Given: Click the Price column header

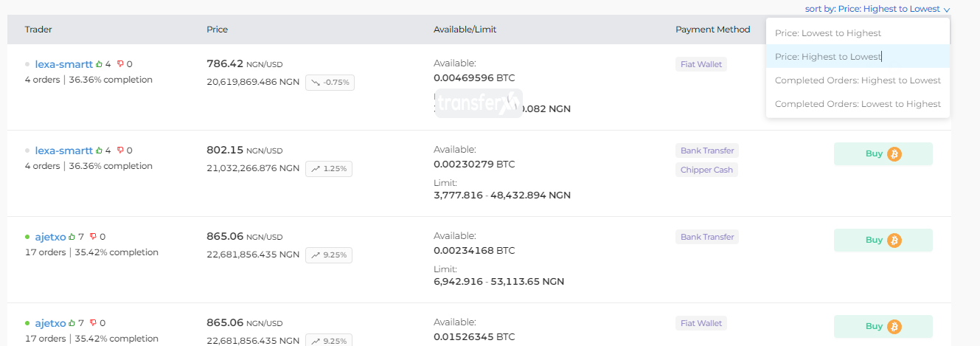Looking at the screenshot, I should click(x=218, y=30).
